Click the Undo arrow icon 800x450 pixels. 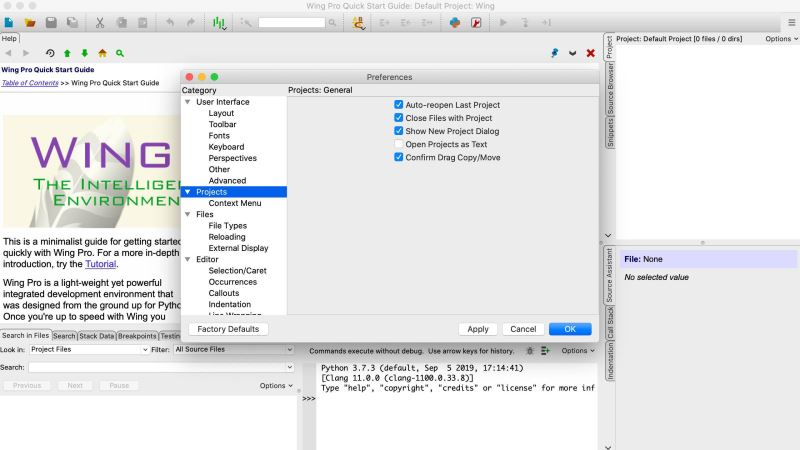pyautogui.click(x=169, y=22)
